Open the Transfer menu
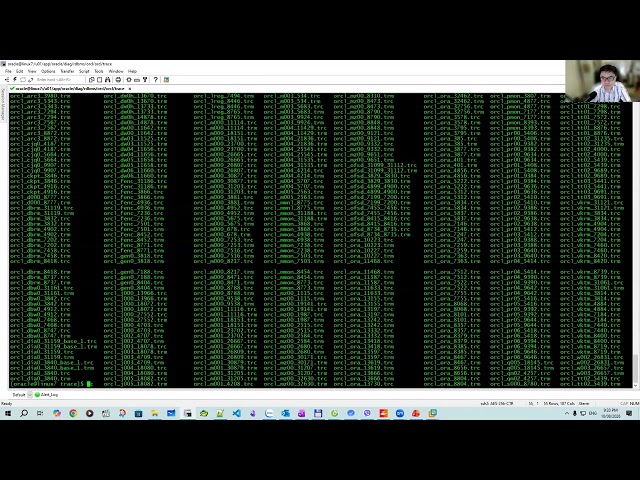 (67, 71)
